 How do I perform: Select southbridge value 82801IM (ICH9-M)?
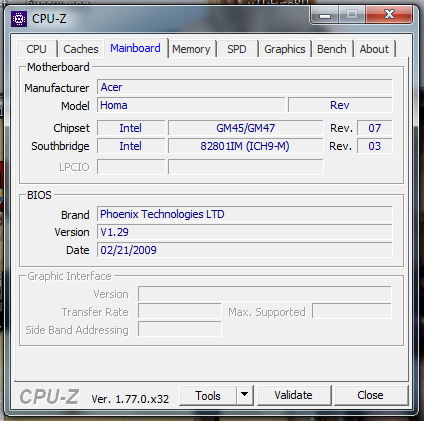point(246,146)
